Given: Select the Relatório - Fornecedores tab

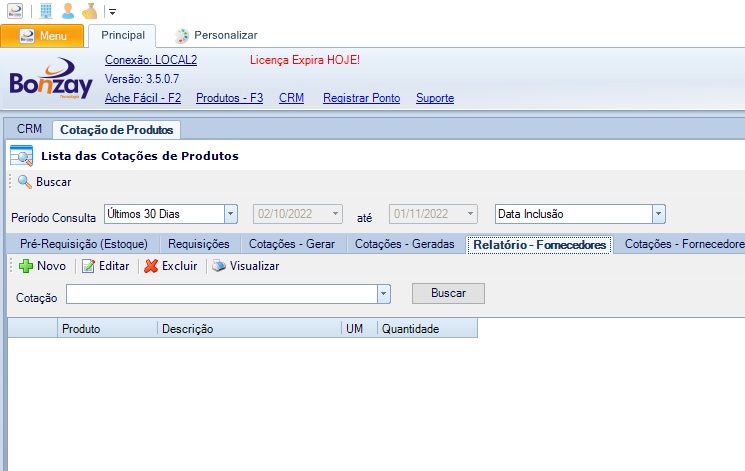Looking at the screenshot, I should click(539, 245).
